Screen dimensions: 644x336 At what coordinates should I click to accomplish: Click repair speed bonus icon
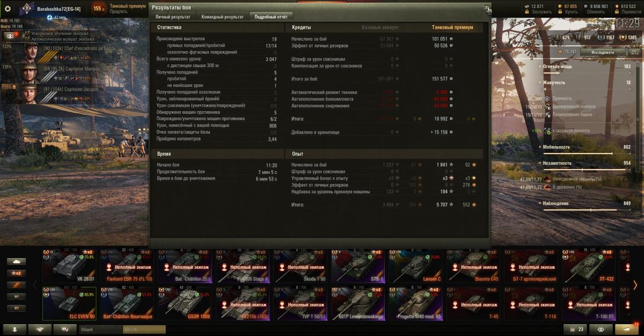click(547, 130)
